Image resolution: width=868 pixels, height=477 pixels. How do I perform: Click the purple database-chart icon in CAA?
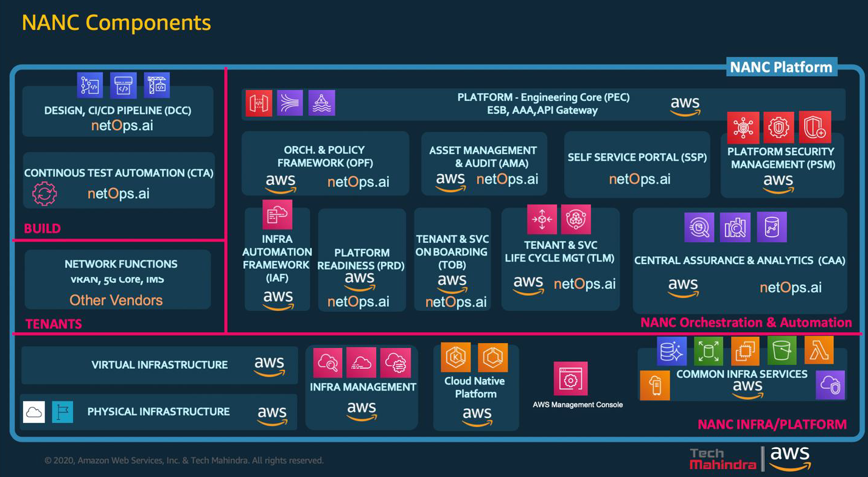(772, 226)
